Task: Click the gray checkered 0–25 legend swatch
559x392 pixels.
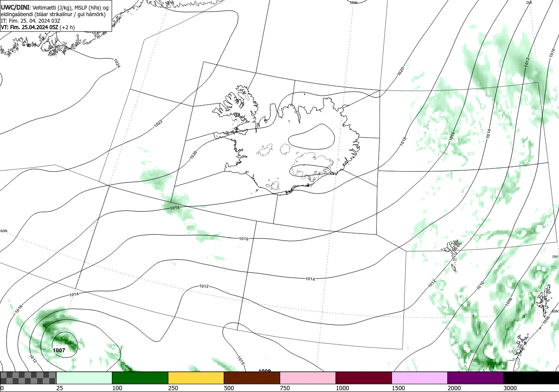Action: [x=28, y=378]
